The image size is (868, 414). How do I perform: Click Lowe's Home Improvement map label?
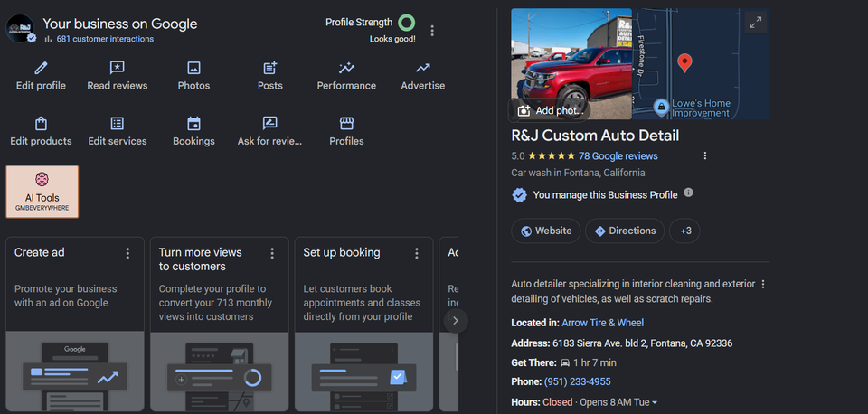(701, 108)
